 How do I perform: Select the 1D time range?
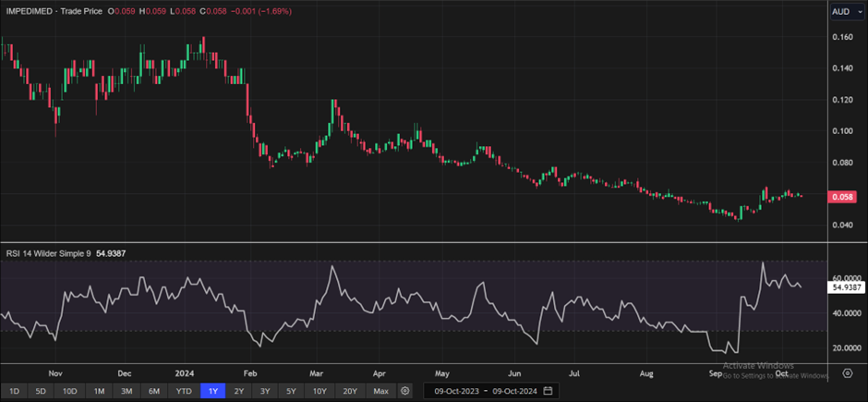click(15, 391)
